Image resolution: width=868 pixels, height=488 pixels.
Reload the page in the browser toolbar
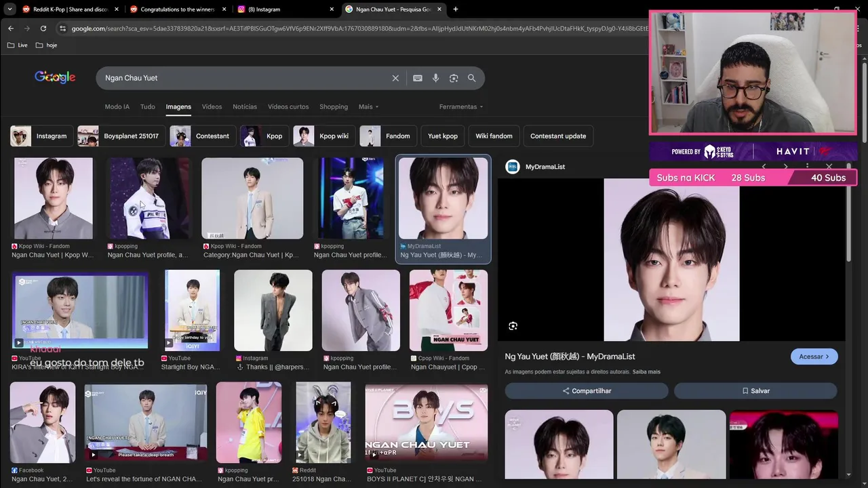pyautogui.click(x=43, y=28)
